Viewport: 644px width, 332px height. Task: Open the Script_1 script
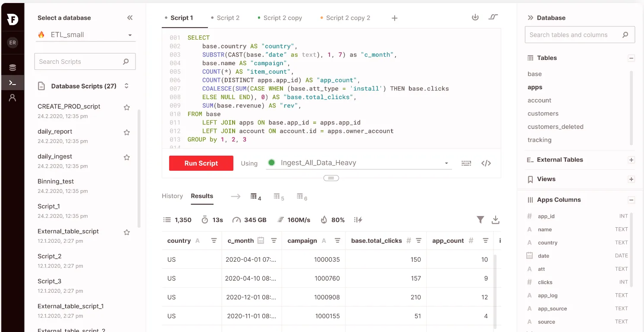click(x=49, y=207)
